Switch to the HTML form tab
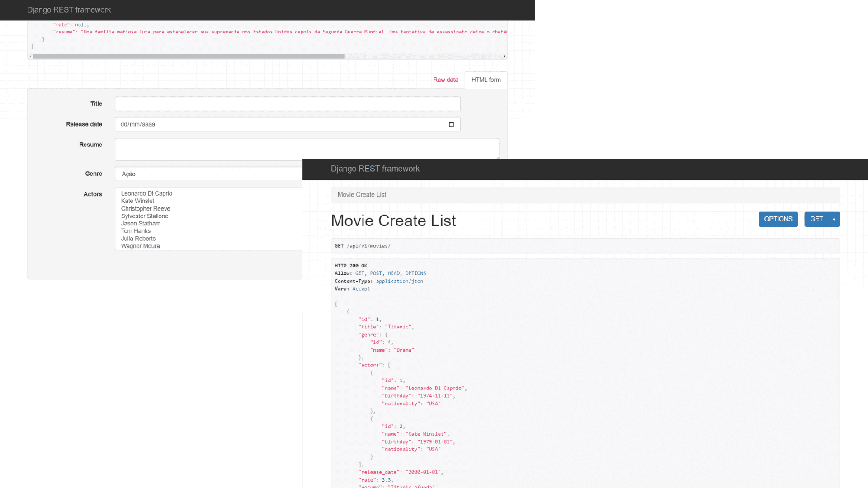 click(x=486, y=80)
